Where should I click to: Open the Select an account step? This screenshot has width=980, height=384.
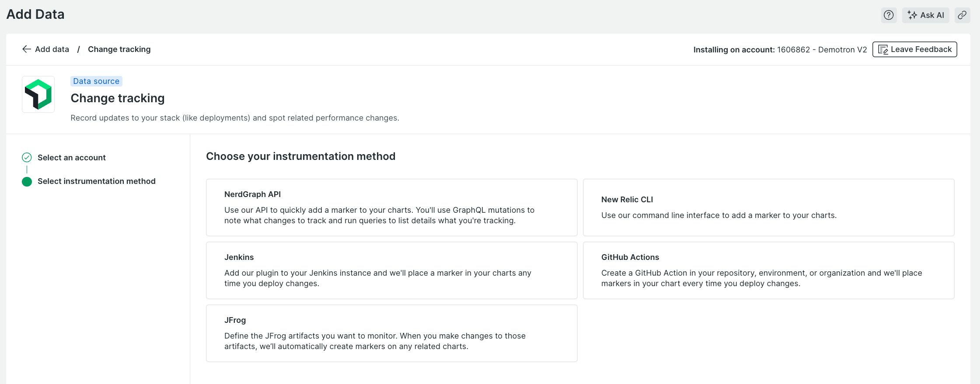[x=72, y=158]
